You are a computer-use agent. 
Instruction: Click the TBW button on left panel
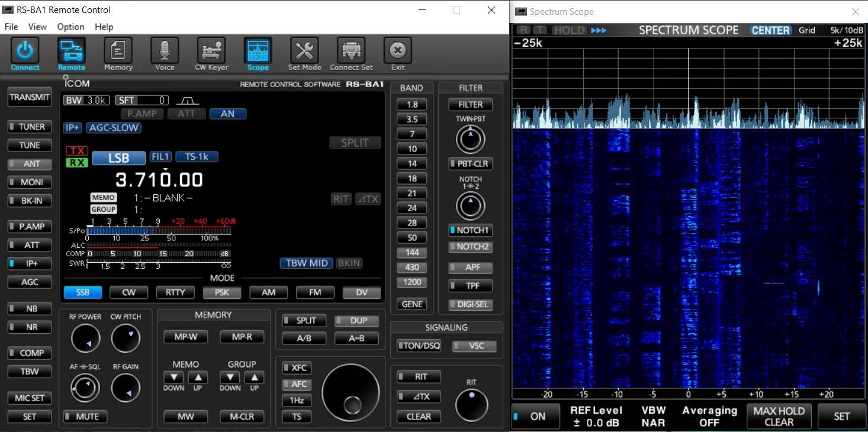coord(30,372)
